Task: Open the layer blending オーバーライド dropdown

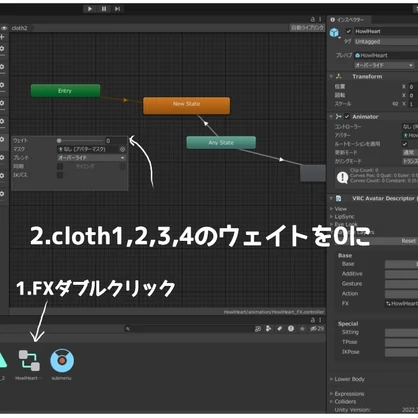Action: pyautogui.click(x=92, y=158)
